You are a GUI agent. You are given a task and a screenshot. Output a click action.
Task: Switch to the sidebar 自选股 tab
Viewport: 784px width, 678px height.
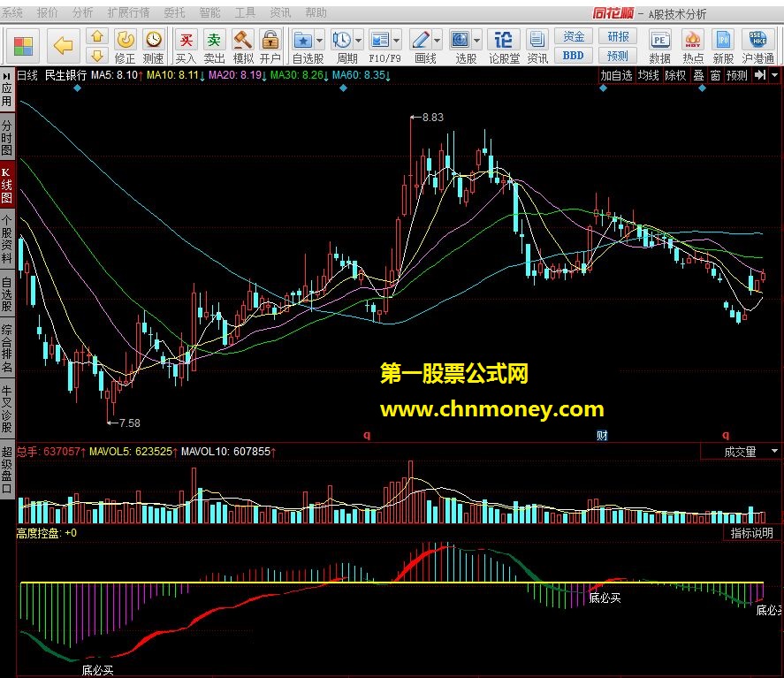pos(7,294)
